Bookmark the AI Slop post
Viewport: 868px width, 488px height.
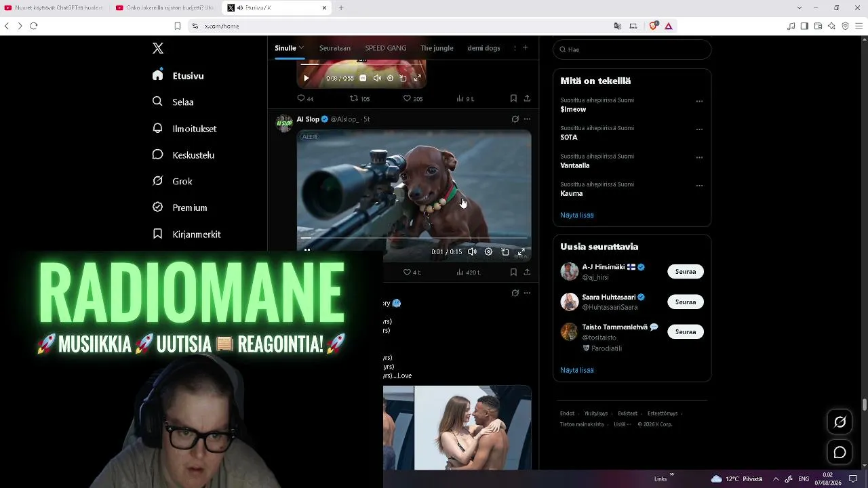[x=513, y=272]
